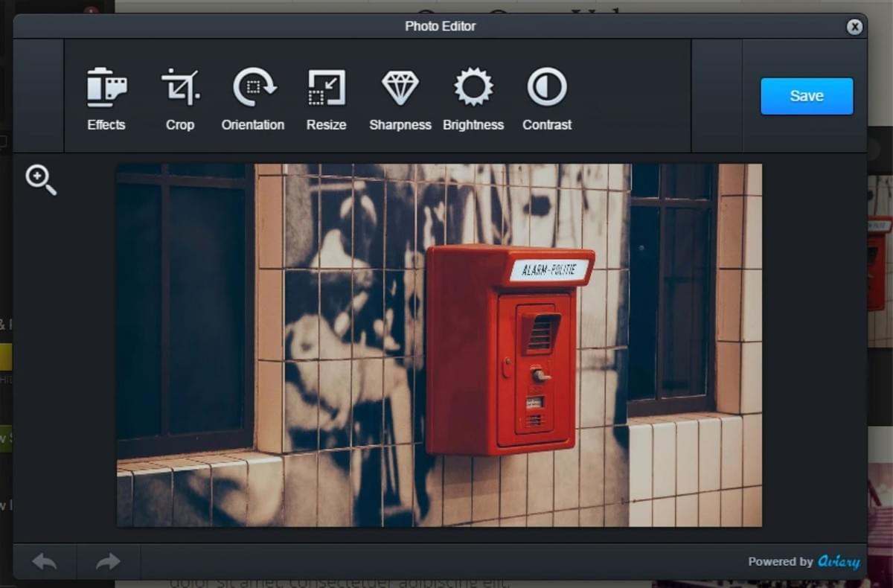Redo with the right arrow
This screenshot has width=893, height=588.
109,561
